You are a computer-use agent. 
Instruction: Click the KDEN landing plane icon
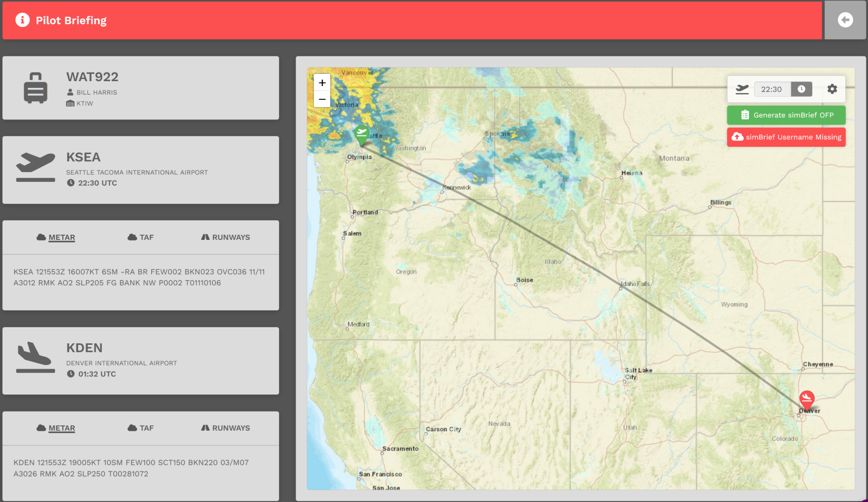[x=36, y=357]
